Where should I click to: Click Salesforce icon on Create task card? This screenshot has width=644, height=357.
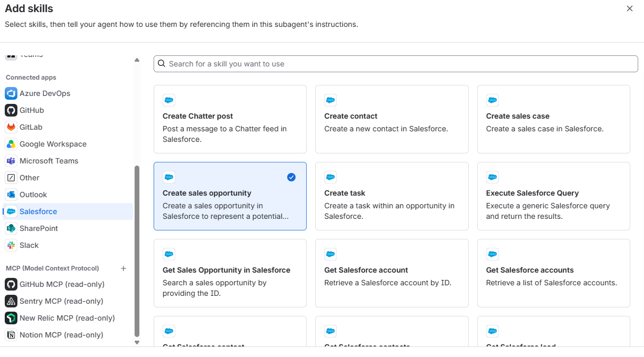(330, 177)
